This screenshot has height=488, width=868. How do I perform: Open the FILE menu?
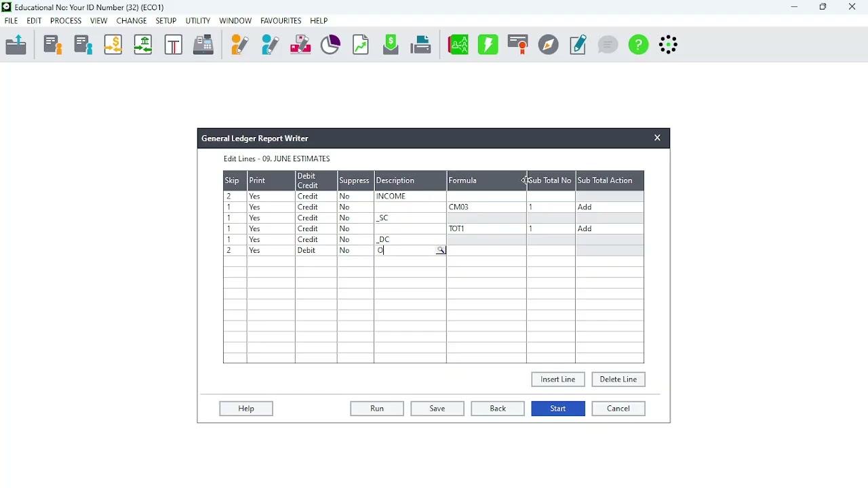coord(12,21)
